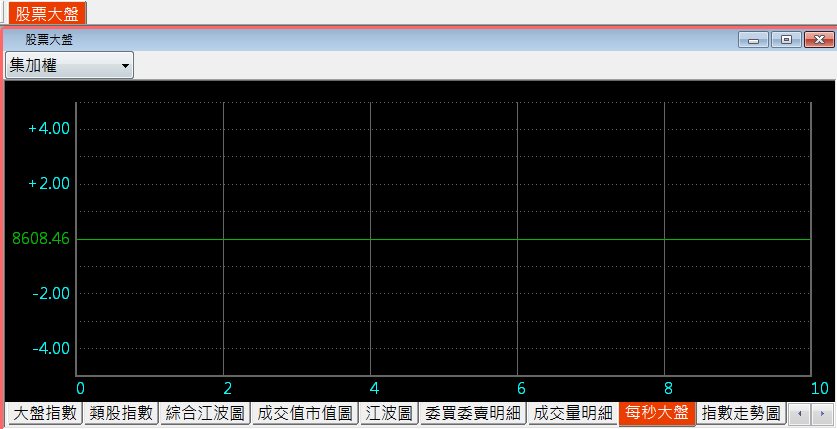
Task: Click the +4.00 y-axis label
Action: (49, 129)
